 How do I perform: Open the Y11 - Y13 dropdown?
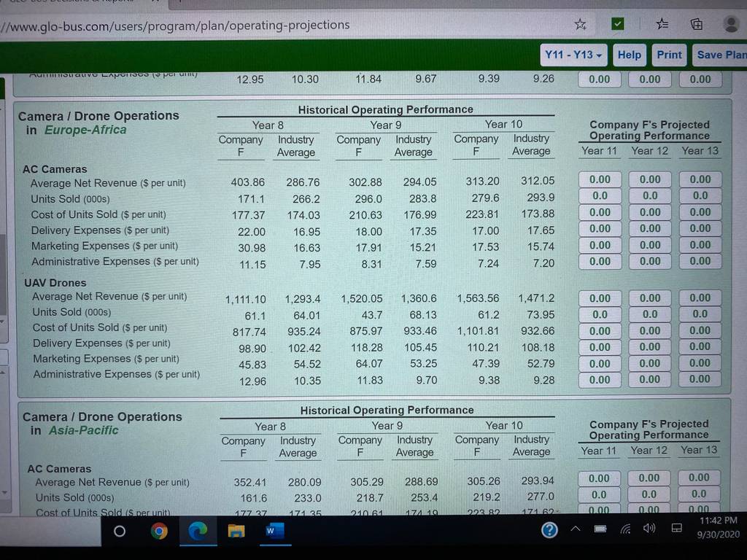(x=573, y=55)
